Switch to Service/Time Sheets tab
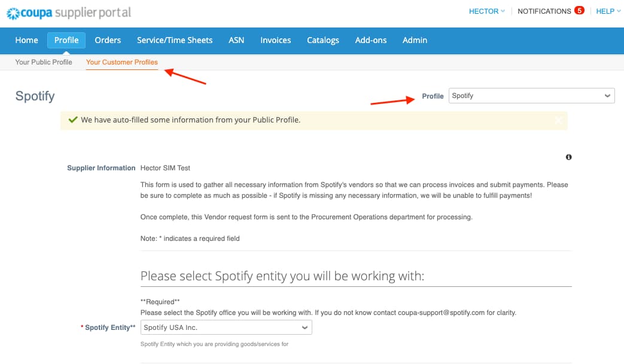The height and width of the screenshot is (364, 624). [175, 40]
